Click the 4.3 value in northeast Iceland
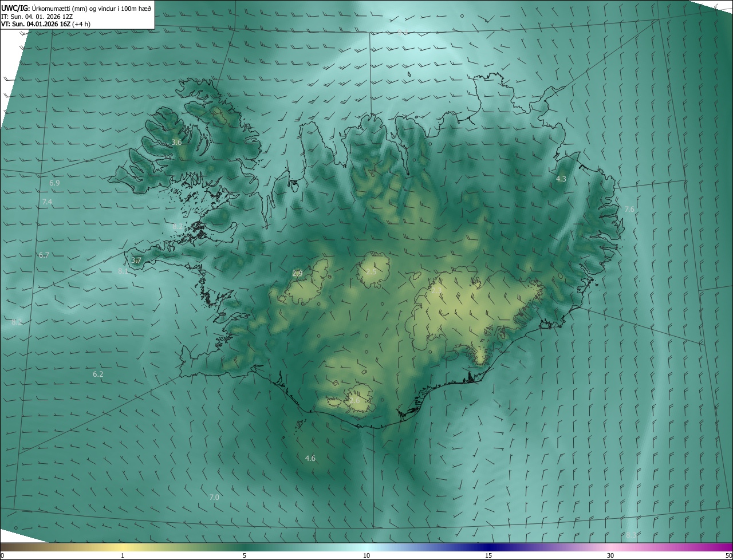The image size is (733, 560). click(x=561, y=179)
